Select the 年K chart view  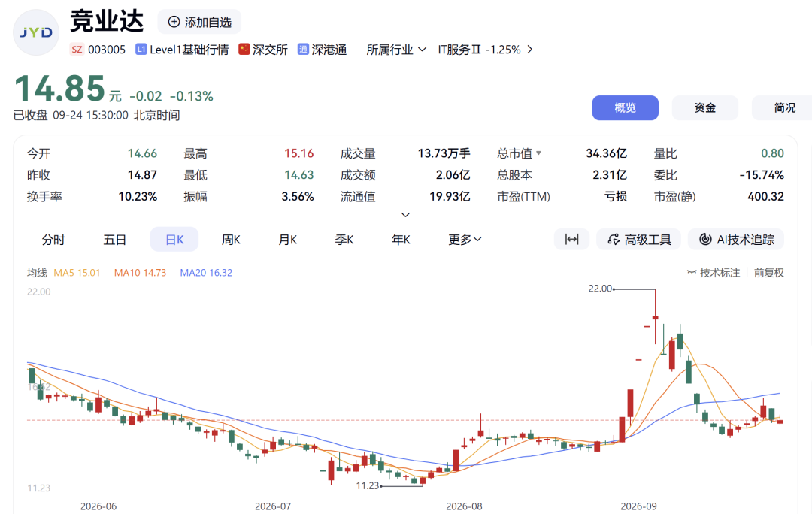(401, 240)
